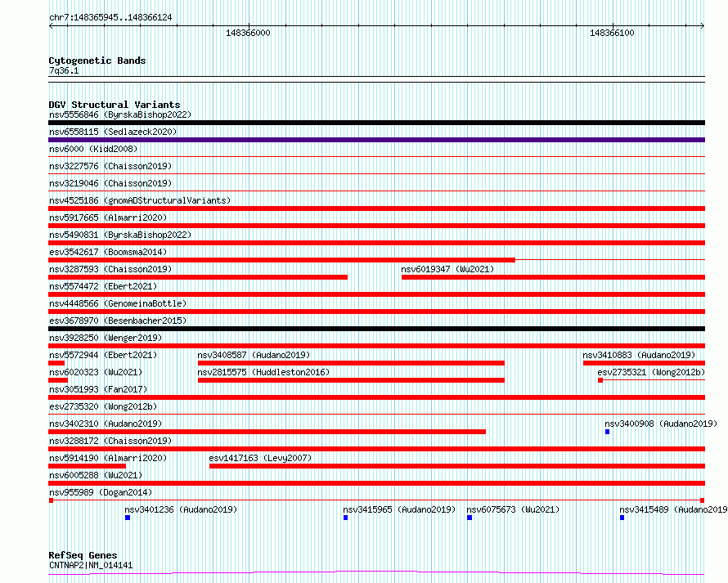This screenshot has height=583, width=728.
Task: Click the esv2735321 red square marker
Action: click(x=600, y=380)
